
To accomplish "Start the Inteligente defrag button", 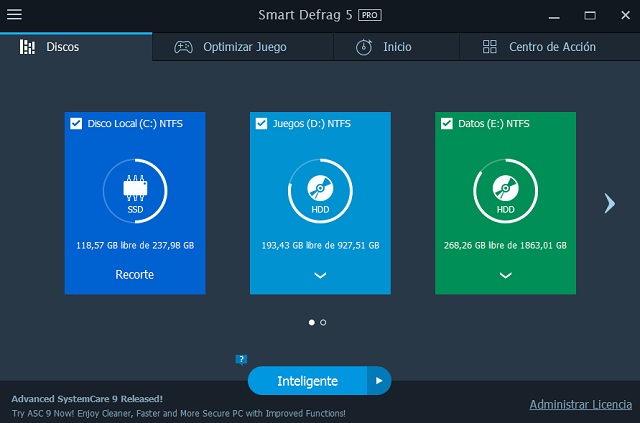I will (x=307, y=381).
